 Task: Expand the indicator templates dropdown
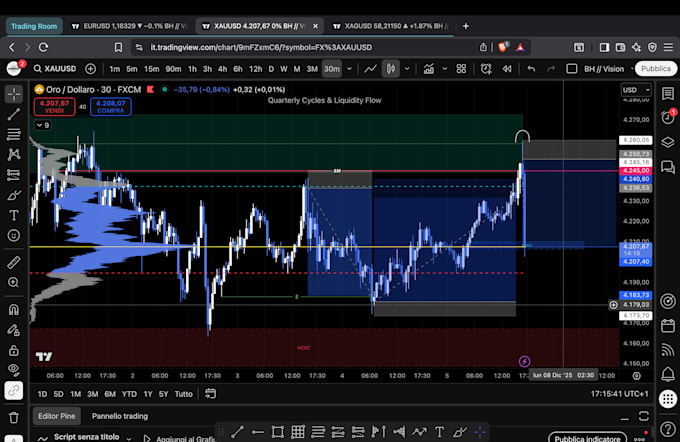pyautogui.click(x=445, y=69)
